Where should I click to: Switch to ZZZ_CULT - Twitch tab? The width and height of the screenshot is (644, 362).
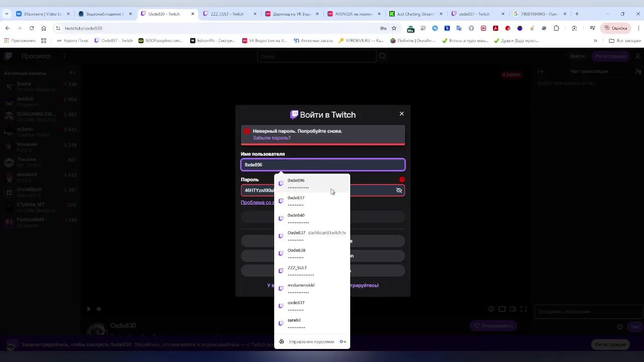[230, 14]
